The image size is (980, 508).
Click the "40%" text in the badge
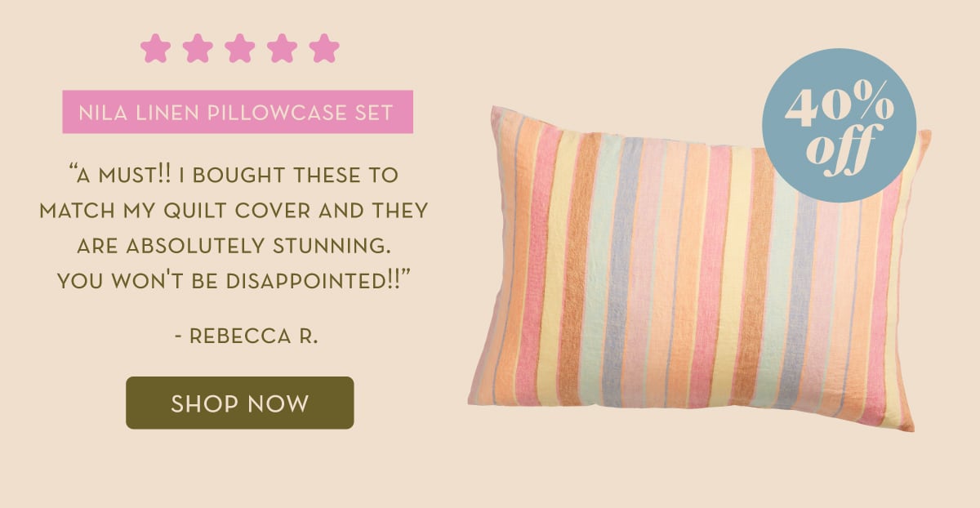point(840,108)
